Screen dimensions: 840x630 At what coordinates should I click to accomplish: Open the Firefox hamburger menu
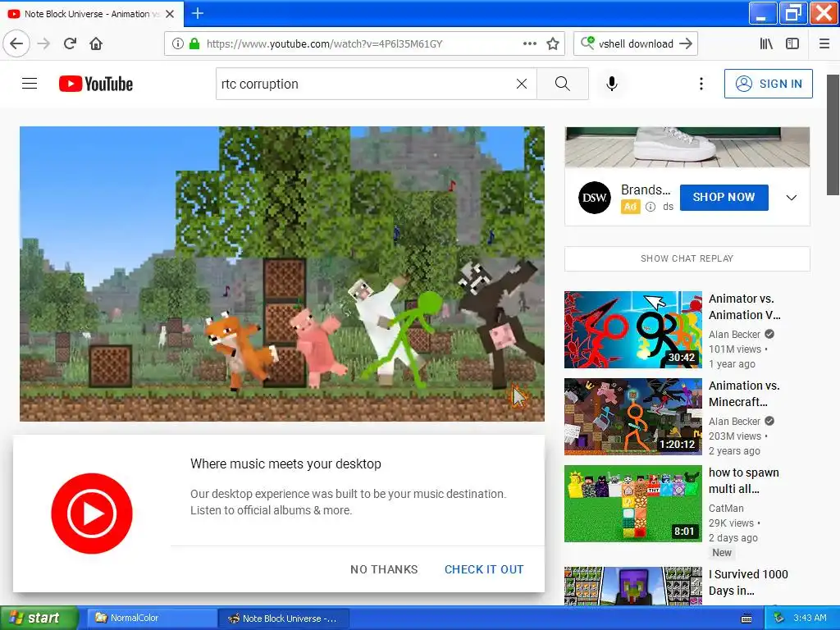(x=824, y=43)
